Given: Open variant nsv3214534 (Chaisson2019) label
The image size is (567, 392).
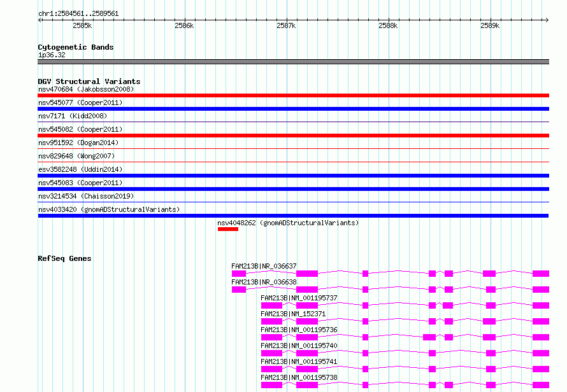Looking at the screenshot, I should (86, 196).
